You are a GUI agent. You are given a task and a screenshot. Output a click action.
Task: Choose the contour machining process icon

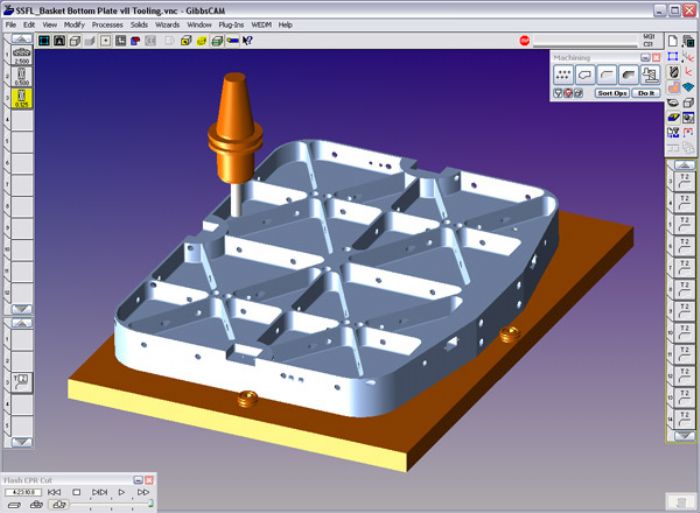coord(585,75)
